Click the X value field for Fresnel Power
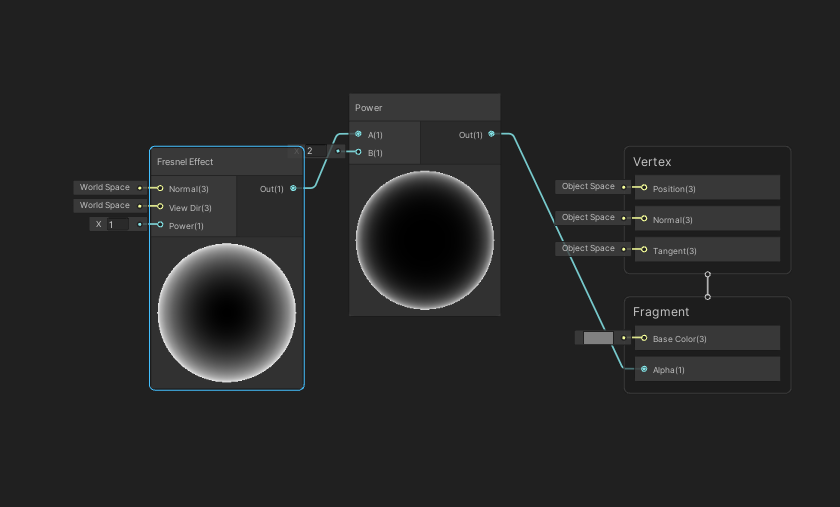 click(118, 225)
